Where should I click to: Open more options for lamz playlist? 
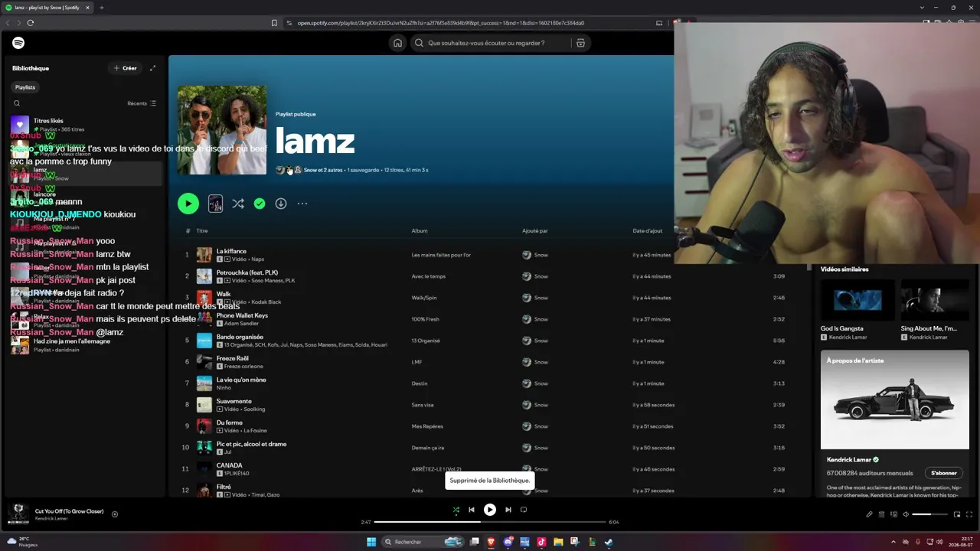click(x=302, y=204)
